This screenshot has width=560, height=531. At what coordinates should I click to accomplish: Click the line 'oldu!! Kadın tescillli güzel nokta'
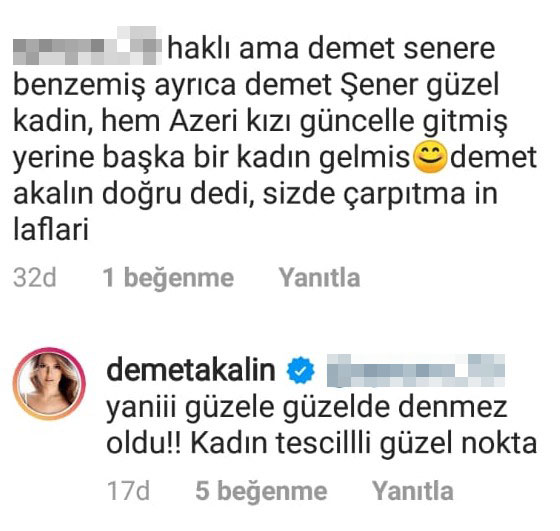click(322, 443)
